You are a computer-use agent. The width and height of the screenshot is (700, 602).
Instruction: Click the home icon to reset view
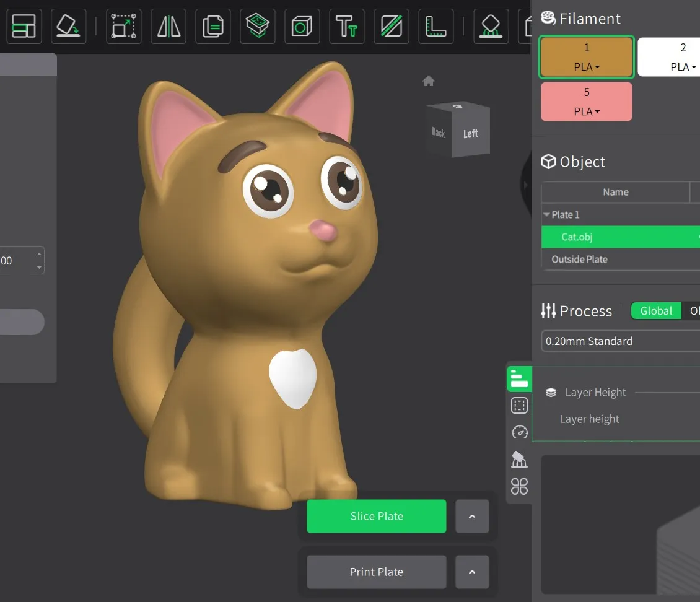(428, 81)
